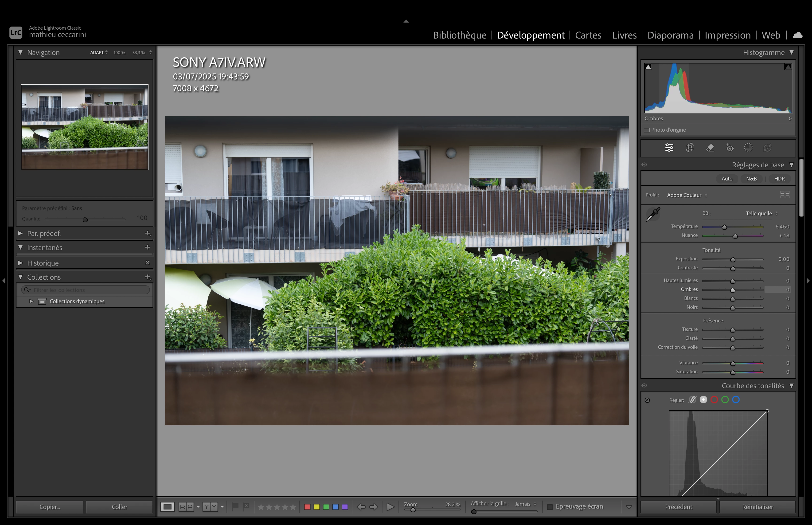Click the Exposition slider handle
This screenshot has width=812, height=525.
[x=733, y=260]
